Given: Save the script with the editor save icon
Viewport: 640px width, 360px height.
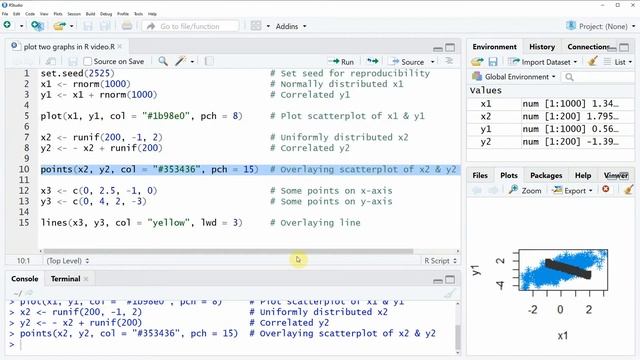Looking at the screenshot, I should point(73,62).
